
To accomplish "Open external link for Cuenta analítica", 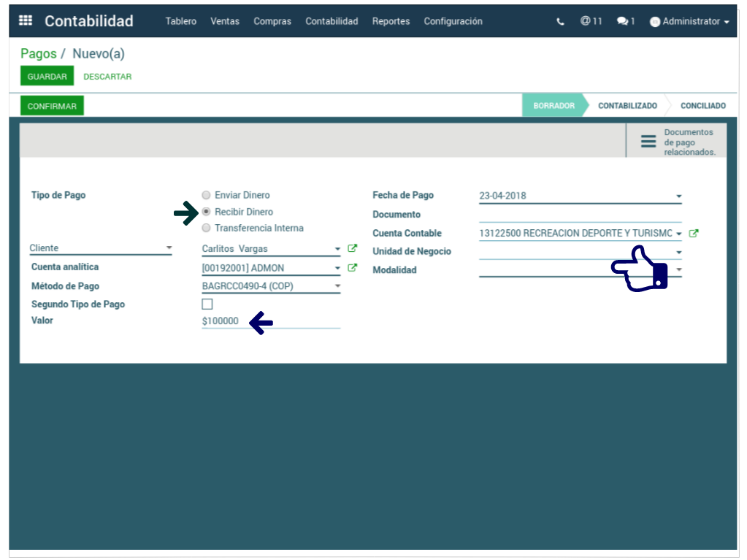I will (353, 268).
